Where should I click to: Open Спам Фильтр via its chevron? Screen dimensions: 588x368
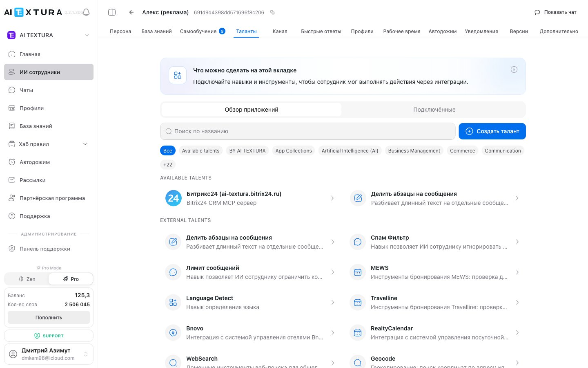coord(517,242)
